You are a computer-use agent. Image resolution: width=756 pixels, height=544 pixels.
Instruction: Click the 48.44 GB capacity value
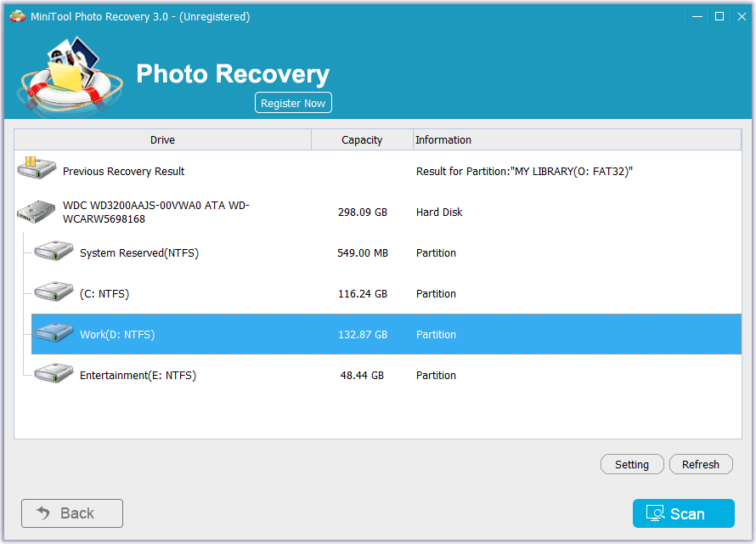click(x=362, y=375)
